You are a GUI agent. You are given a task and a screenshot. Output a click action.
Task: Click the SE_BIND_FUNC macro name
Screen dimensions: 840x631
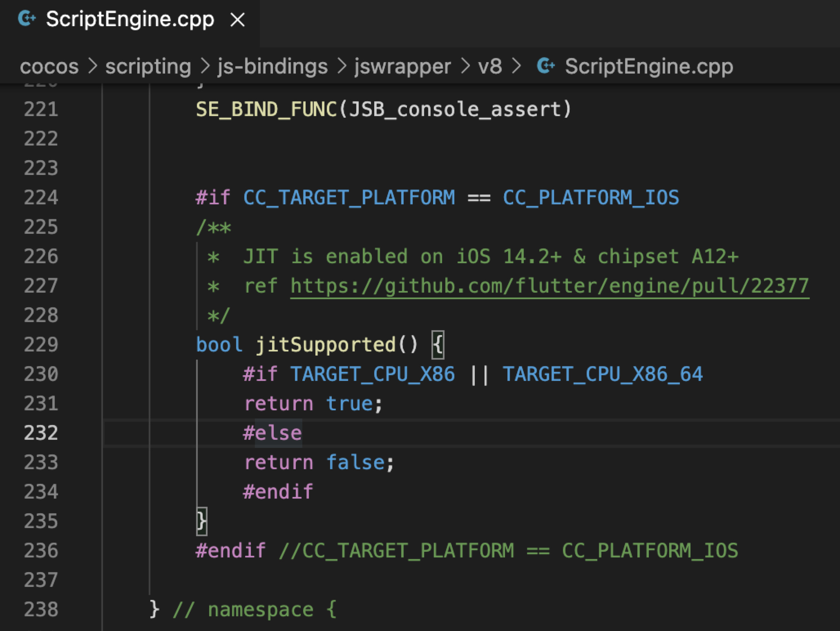pyautogui.click(x=266, y=109)
